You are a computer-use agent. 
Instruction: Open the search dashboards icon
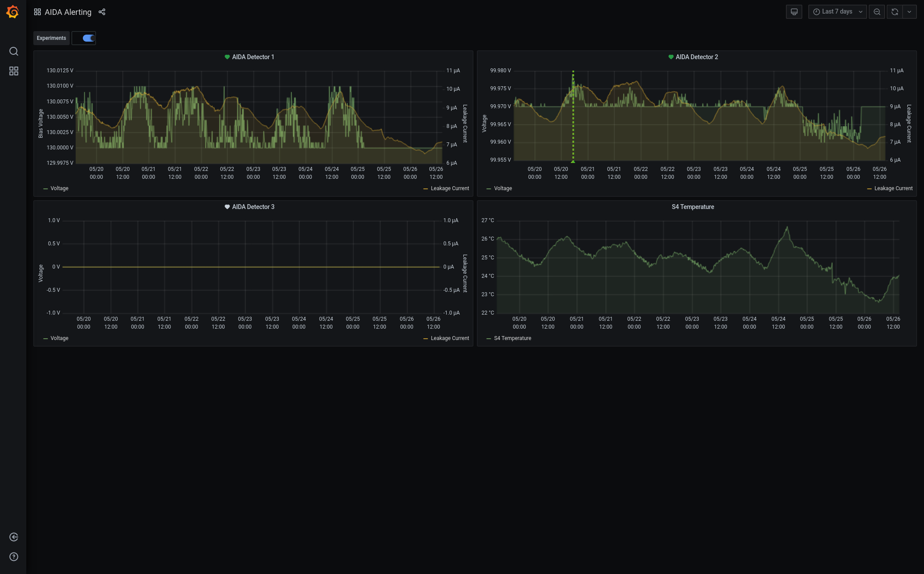(14, 51)
